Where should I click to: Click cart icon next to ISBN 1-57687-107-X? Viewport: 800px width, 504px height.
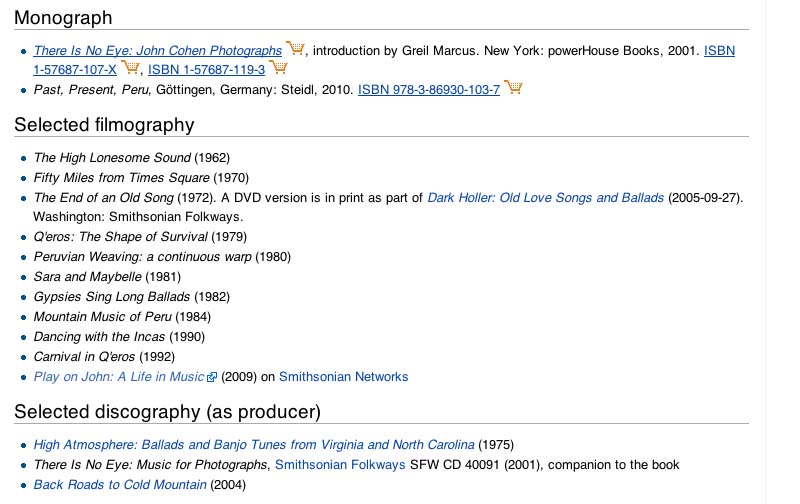point(130,67)
